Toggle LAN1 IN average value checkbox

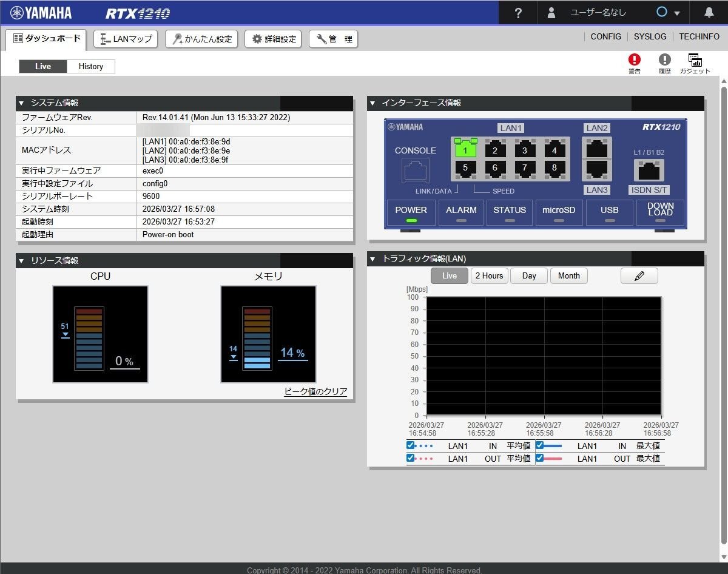tap(411, 445)
